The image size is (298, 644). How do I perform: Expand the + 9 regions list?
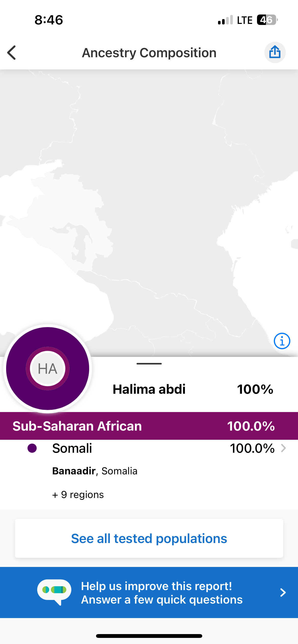coord(78,495)
